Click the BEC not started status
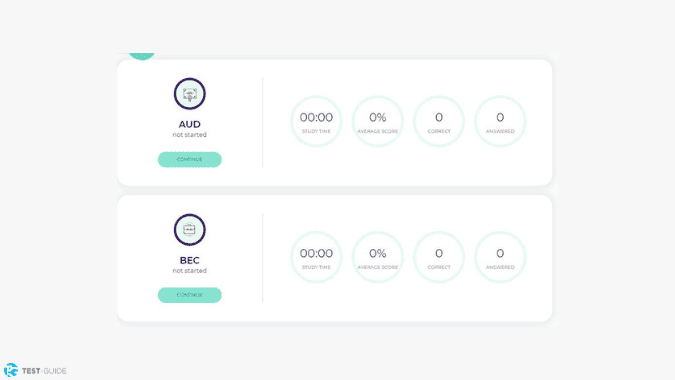675x380 pixels. tap(189, 271)
